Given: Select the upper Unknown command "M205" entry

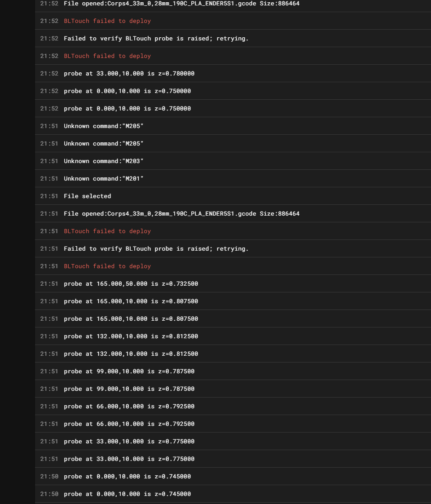Looking at the screenshot, I should coord(103,126).
